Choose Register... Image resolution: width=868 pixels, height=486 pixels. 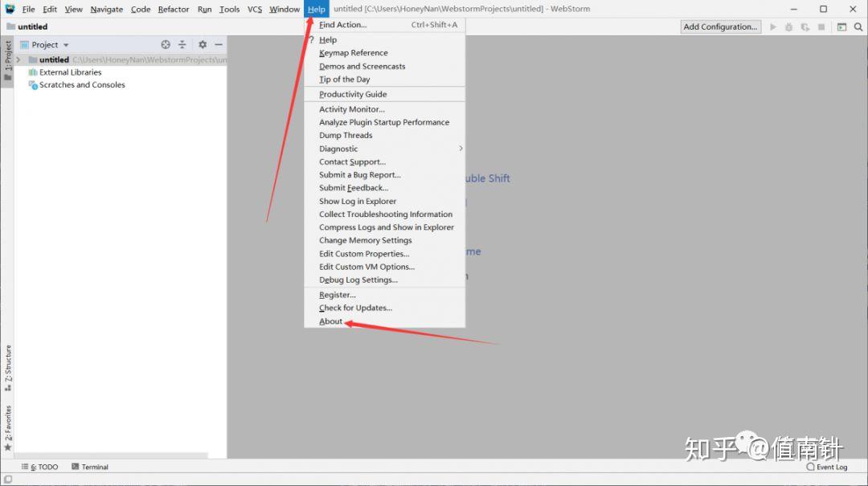385,295
